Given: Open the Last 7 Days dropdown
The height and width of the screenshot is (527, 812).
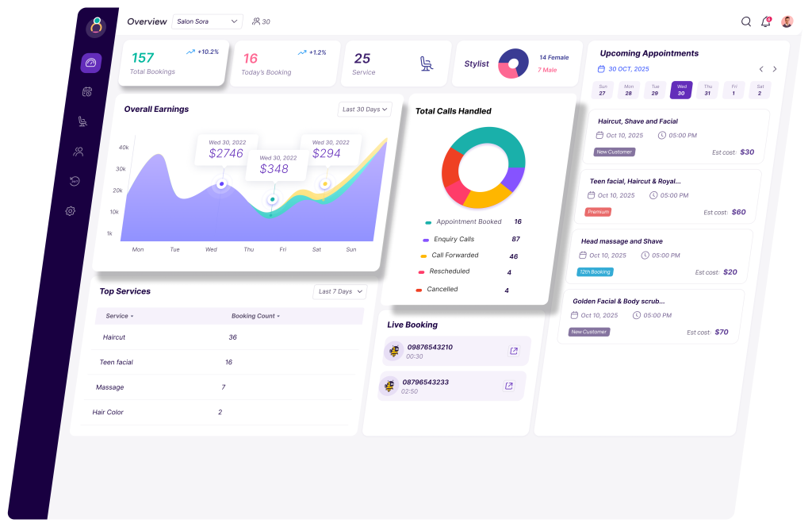Looking at the screenshot, I should 340,292.
